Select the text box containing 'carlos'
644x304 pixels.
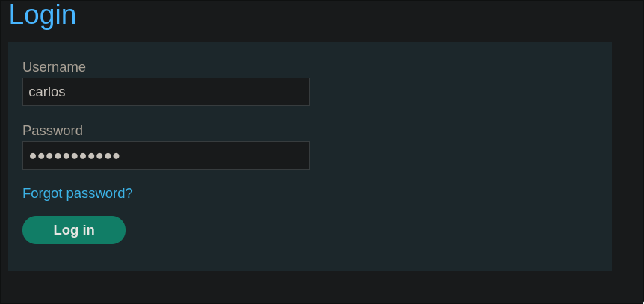click(166, 92)
